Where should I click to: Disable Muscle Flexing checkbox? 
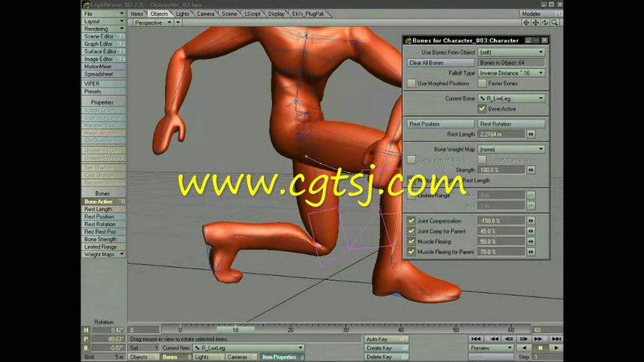point(411,242)
